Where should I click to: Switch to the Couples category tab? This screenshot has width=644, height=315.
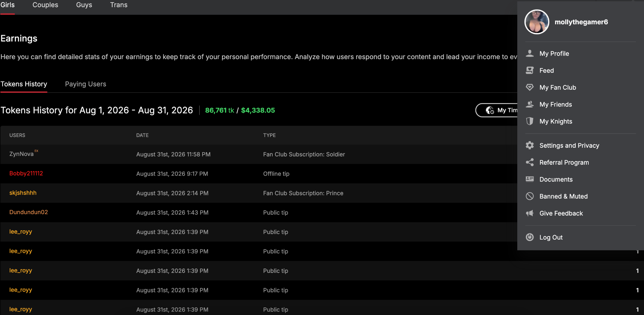pyautogui.click(x=45, y=5)
